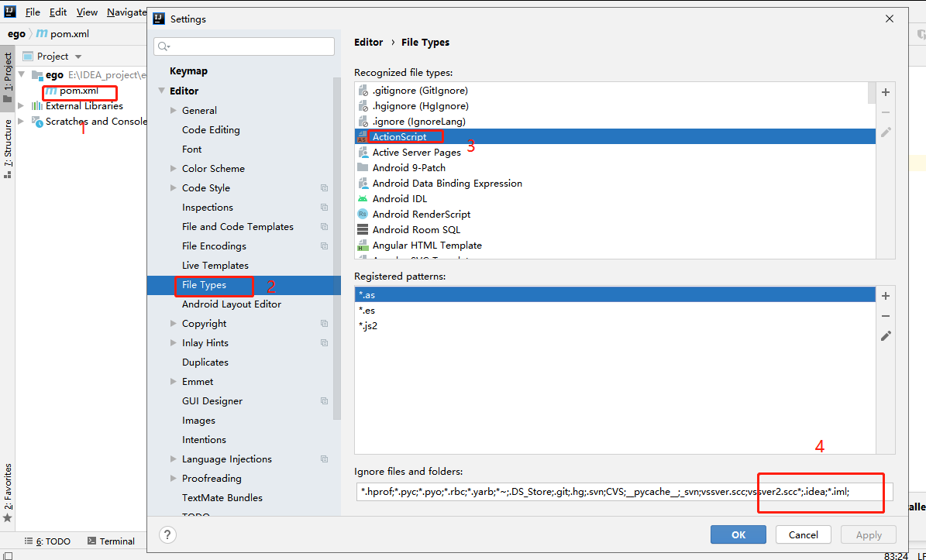Image resolution: width=926 pixels, height=560 pixels.
Task: Click the recognized file types scrollbar
Action: (x=872, y=93)
